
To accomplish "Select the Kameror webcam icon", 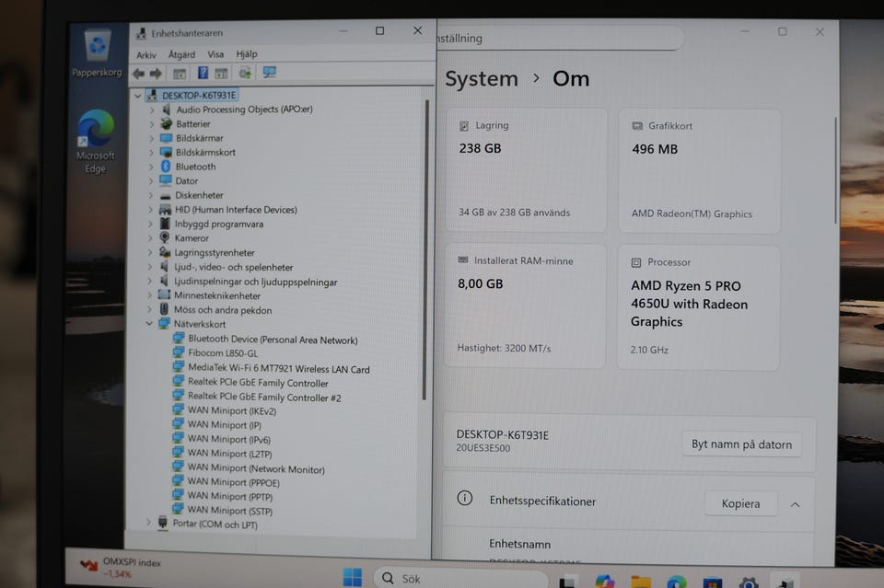I will (x=165, y=237).
